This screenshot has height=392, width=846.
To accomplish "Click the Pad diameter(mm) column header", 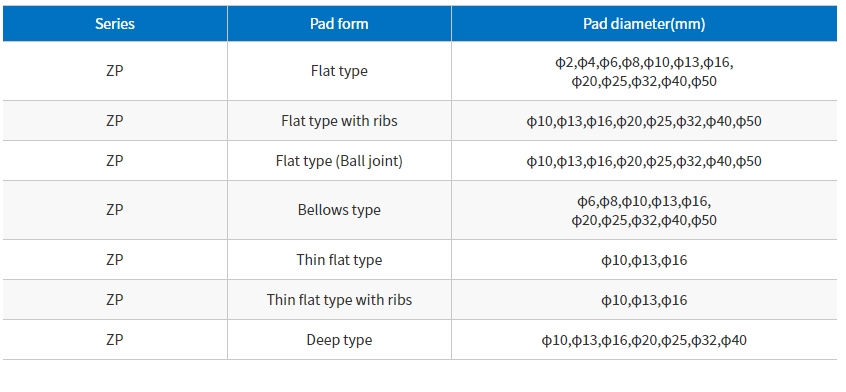I will [x=644, y=24].
